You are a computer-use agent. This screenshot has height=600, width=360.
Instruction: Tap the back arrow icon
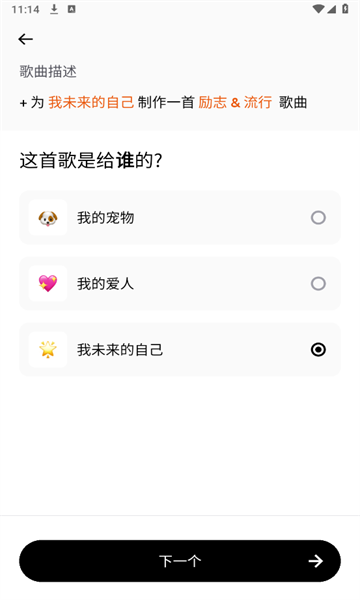coord(25,39)
